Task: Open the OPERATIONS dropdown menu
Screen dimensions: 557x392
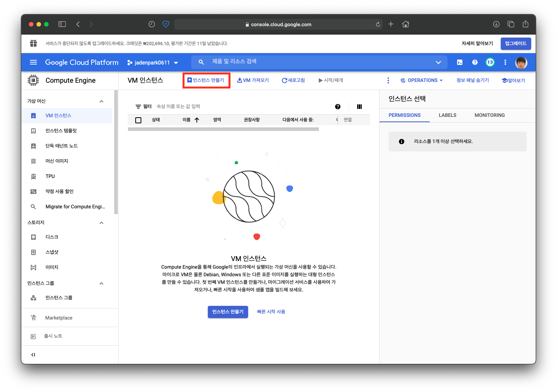Action: pyautogui.click(x=422, y=80)
